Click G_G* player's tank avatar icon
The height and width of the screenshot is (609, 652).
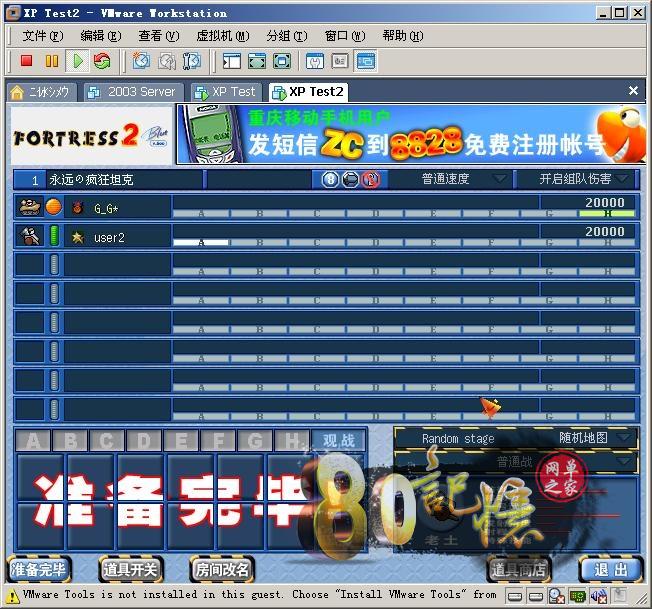point(29,208)
